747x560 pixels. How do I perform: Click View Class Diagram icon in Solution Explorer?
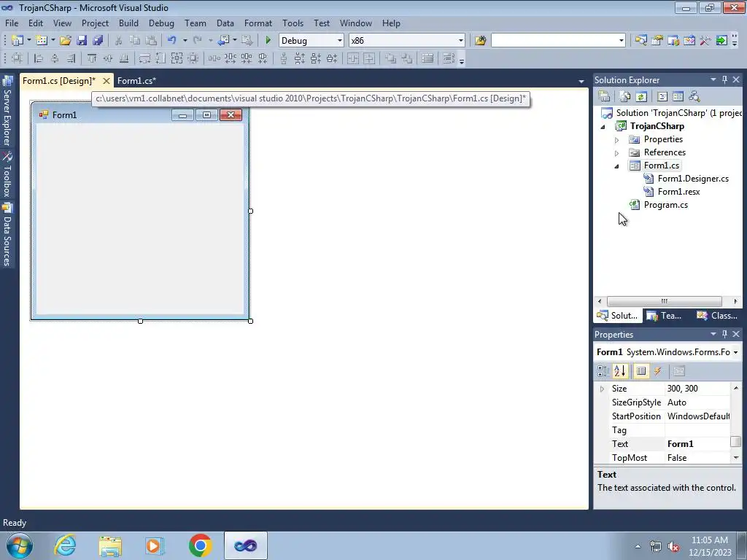(x=694, y=96)
